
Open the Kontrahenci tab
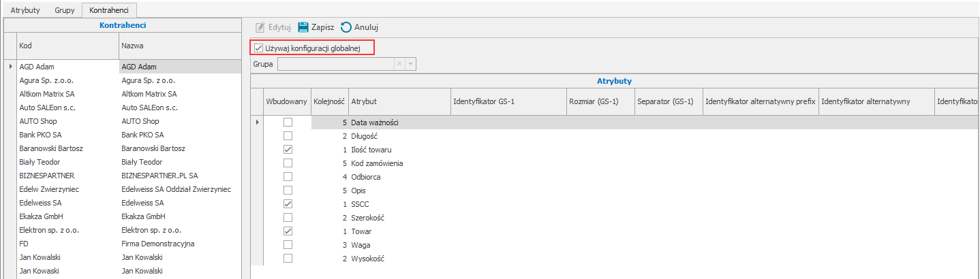(x=109, y=10)
